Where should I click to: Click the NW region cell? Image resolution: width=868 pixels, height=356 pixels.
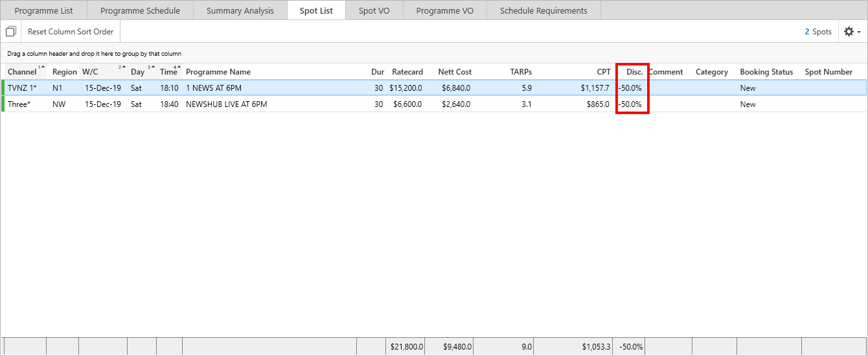coord(58,104)
